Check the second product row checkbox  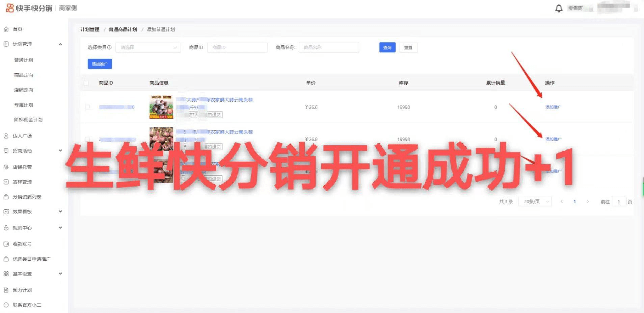point(88,139)
